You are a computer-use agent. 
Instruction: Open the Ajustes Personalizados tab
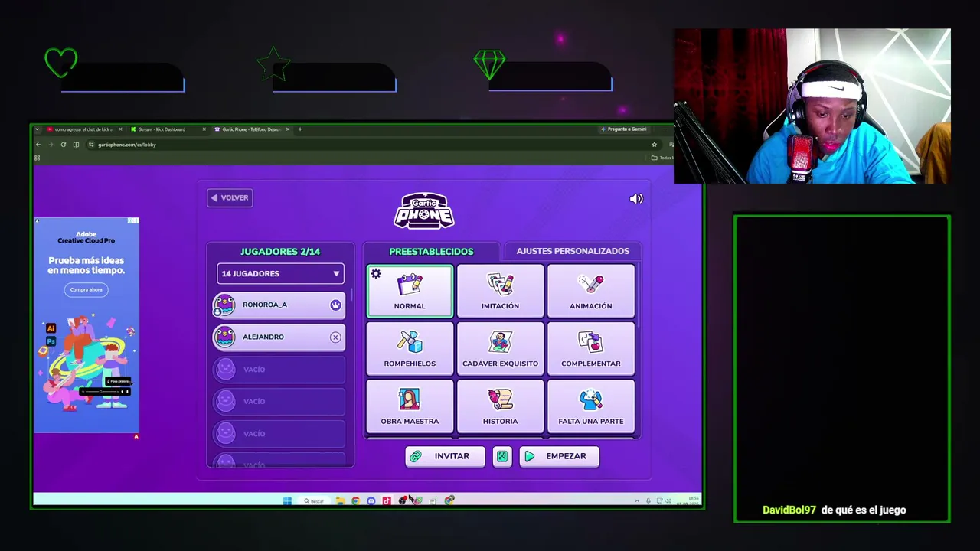pos(573,251)
